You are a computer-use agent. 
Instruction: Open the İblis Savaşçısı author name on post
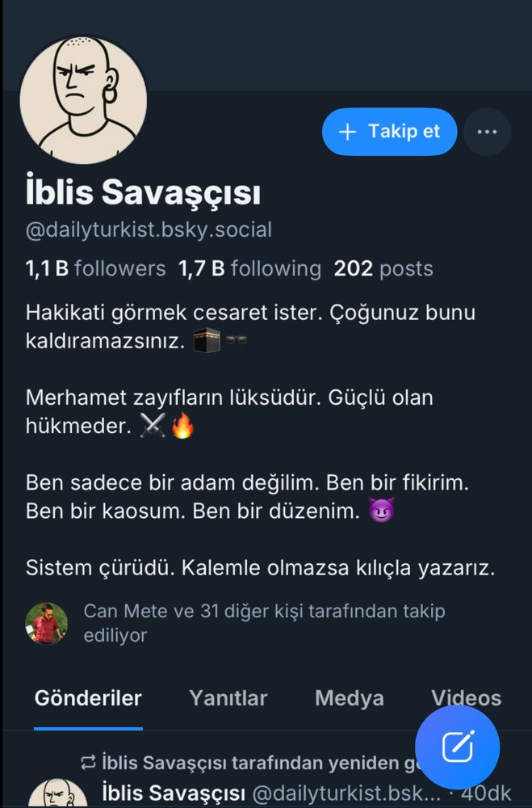click(x=174, y=794)
